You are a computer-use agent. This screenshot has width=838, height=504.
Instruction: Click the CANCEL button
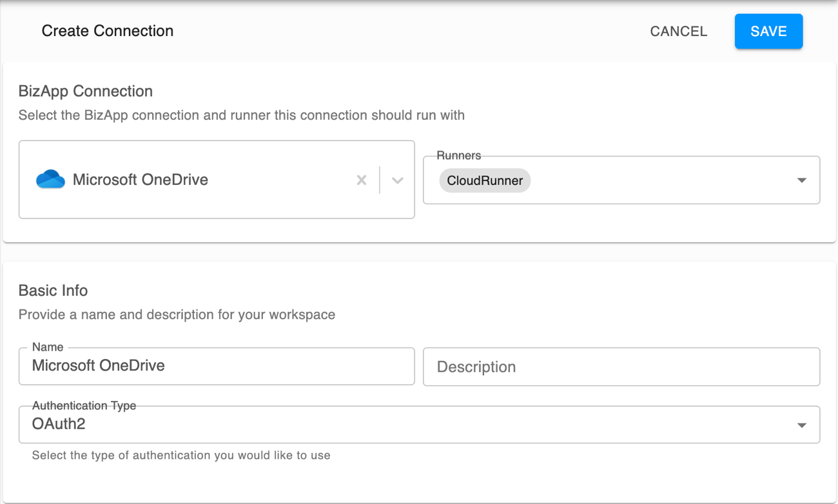point(678,31)
